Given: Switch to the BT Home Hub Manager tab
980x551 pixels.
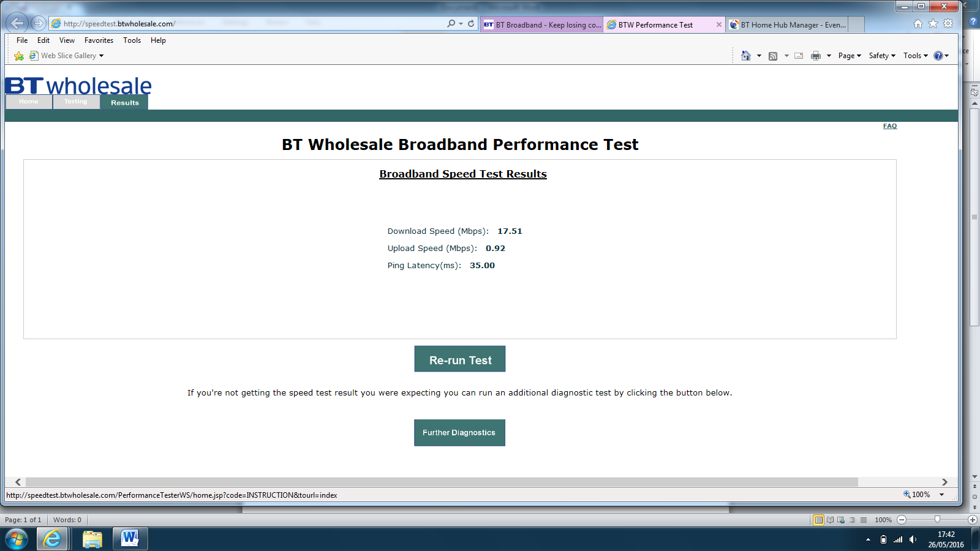Looking at the screenshot, I should pos(790,24).
